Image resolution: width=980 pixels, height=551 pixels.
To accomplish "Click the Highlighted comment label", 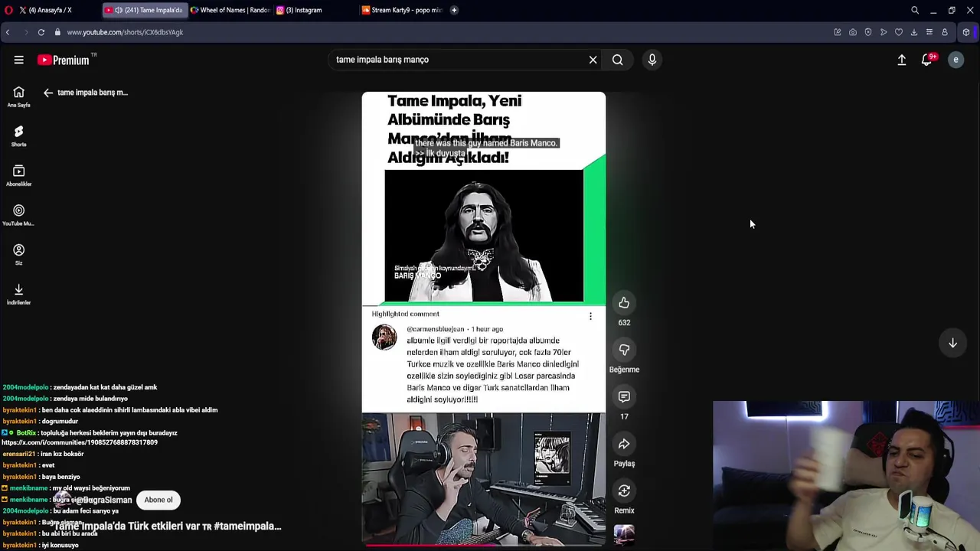I will click(406, 314).
